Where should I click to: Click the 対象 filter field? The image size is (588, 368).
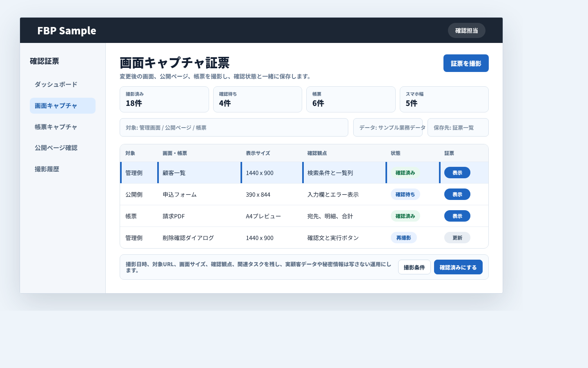coord(234,128)
